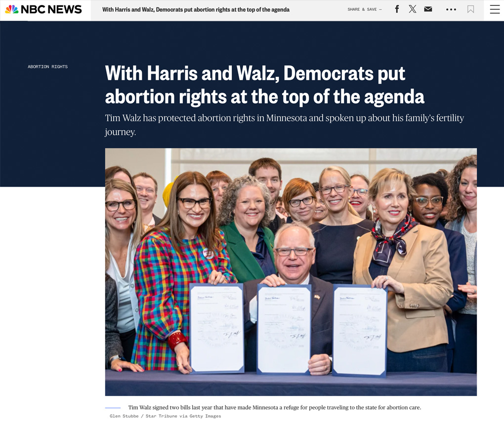Click the SHARE & SAVE label

point(362,9)
